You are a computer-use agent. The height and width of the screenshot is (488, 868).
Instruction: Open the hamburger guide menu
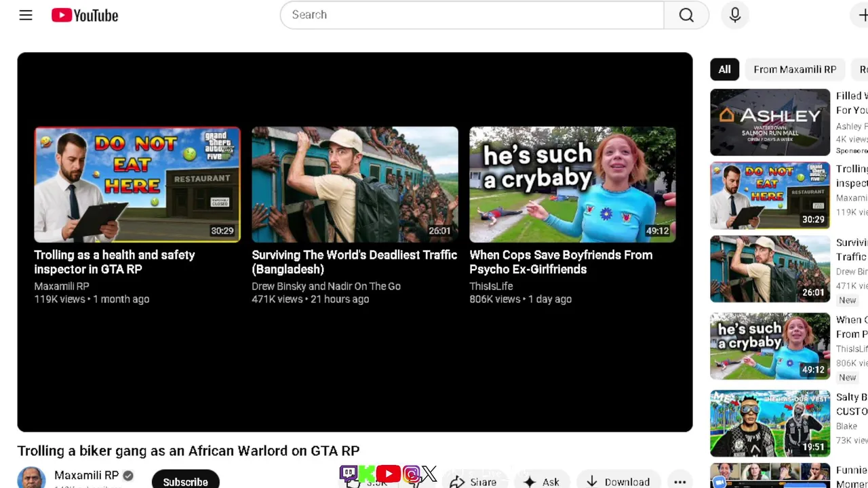[x=26, y=15]
